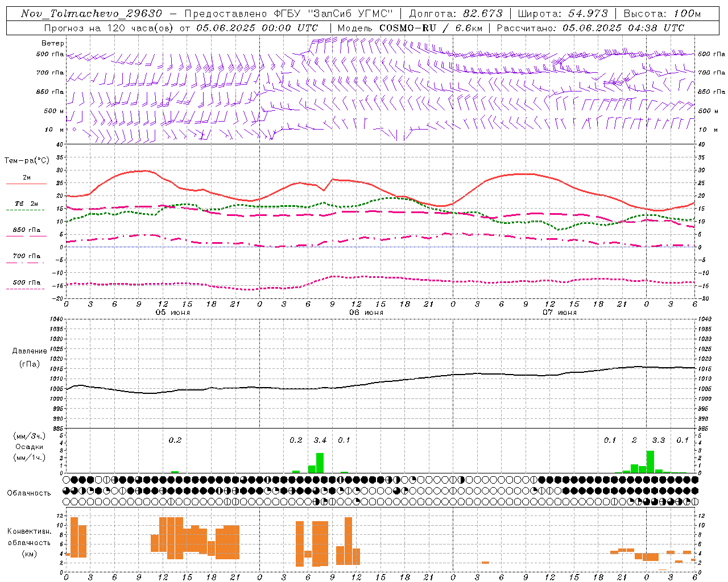This screenshot has width=728, height=582.
Task: Click the 05 июня date label
Action: (173, 313)
